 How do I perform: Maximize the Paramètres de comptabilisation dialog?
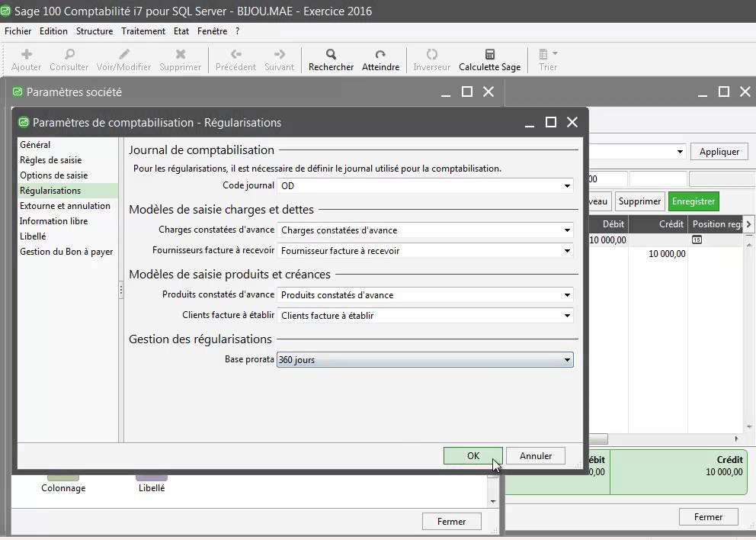550,122
